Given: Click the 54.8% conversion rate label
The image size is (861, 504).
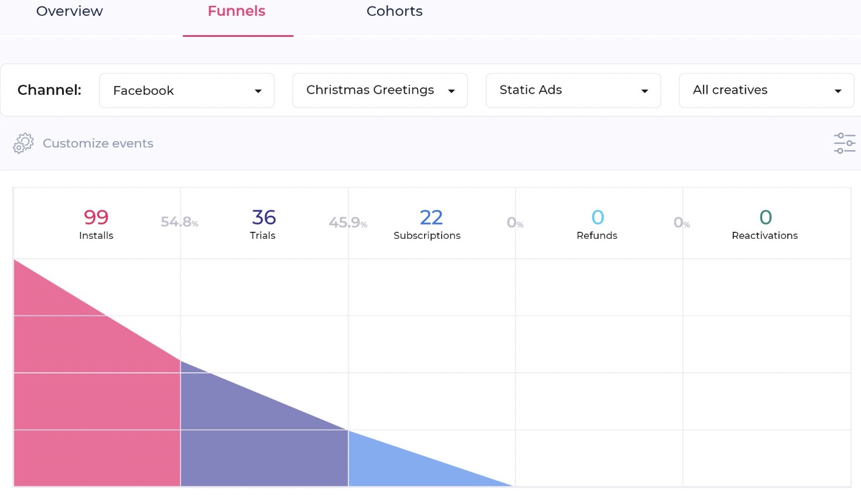Looking at the screenshot, I should point(179,222).
